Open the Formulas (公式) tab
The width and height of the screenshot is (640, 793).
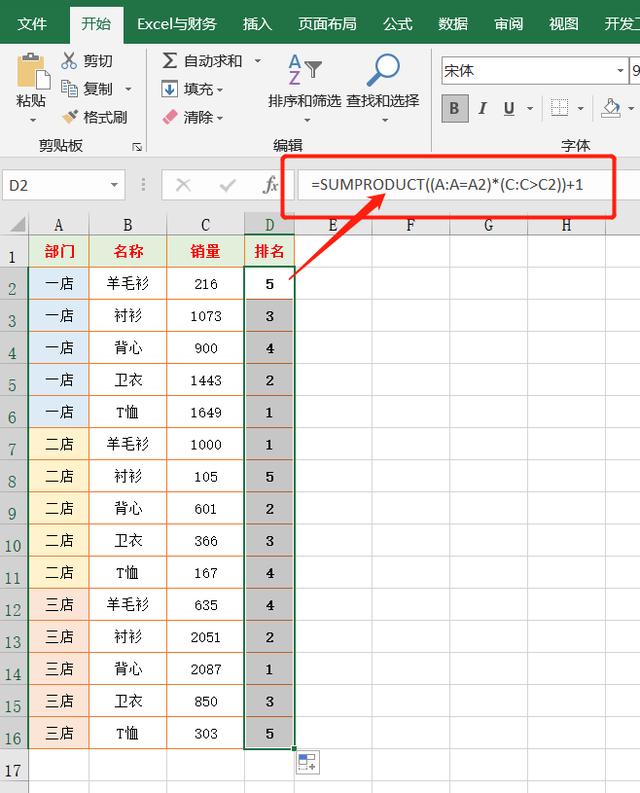(398, 24)
